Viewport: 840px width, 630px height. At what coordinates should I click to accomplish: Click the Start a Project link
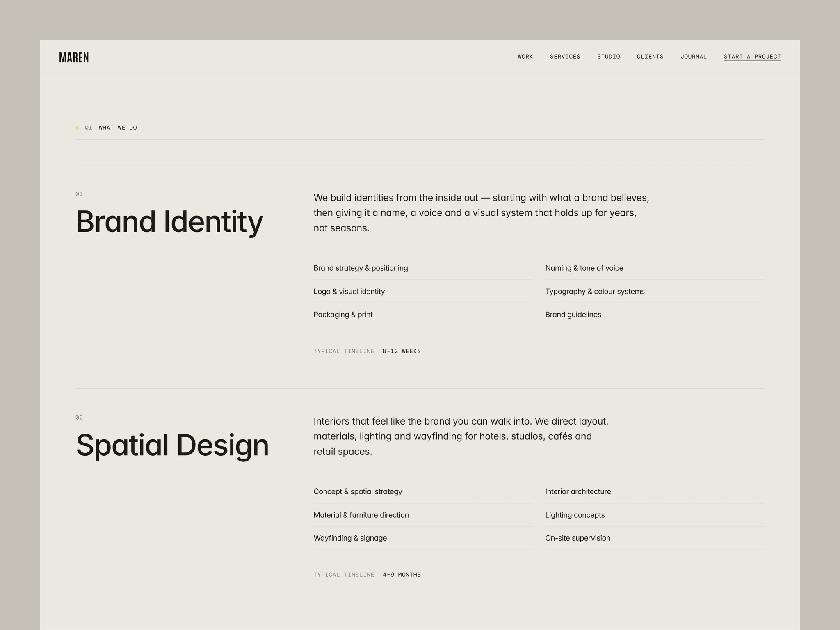pyautogui.click(x=752, y=57)
